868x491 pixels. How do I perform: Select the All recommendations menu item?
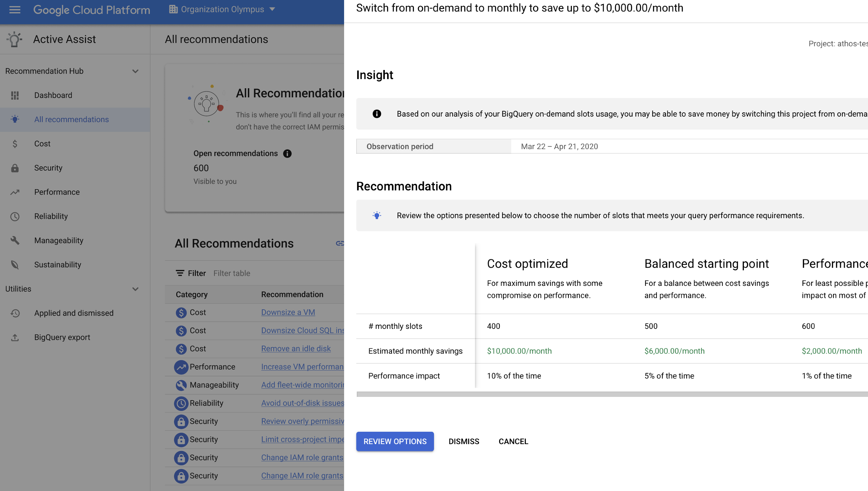(x=72, y=119)
